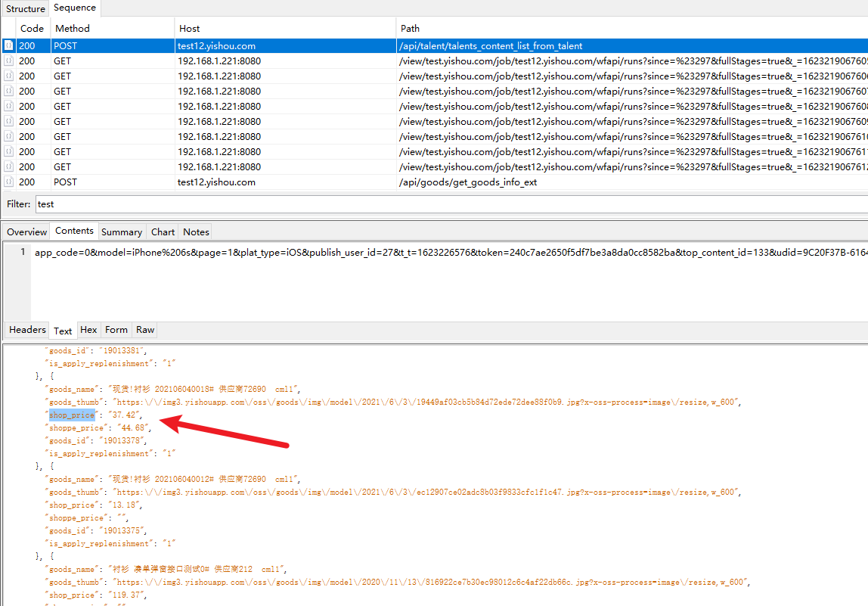Select the GET request path ending 7612
The height and width of the screenshot is (606, 868).
633,166
